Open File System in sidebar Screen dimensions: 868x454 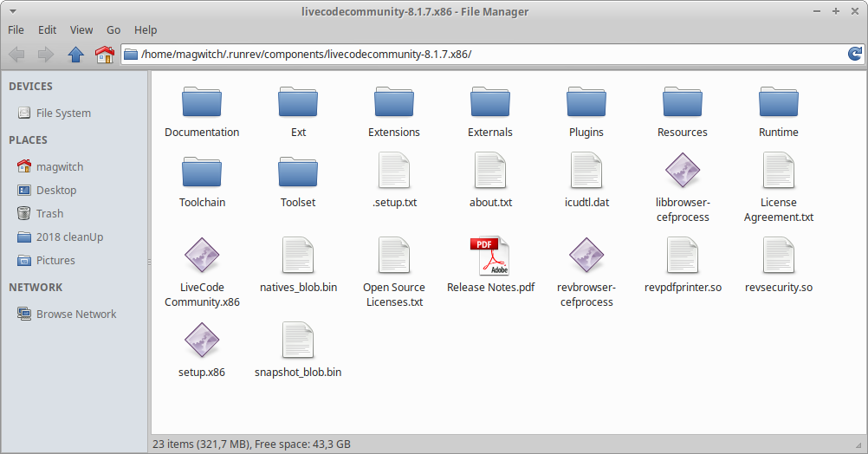point(62,114)
